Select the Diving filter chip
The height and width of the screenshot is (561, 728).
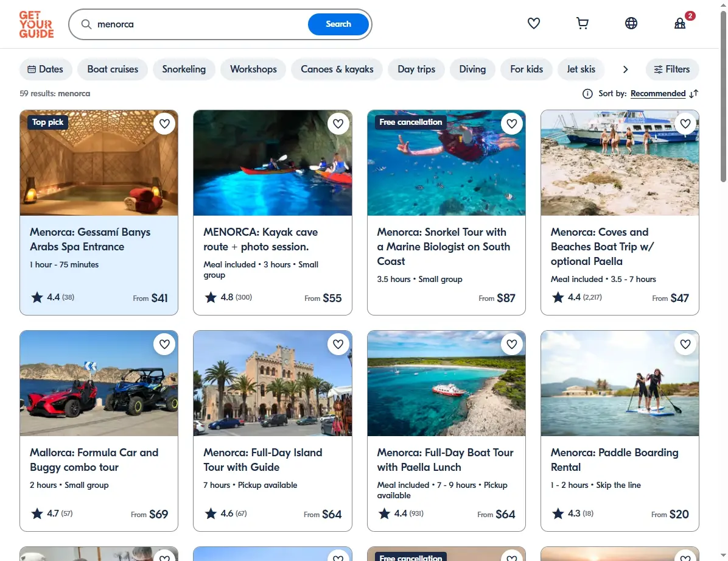tap(472, 69)
